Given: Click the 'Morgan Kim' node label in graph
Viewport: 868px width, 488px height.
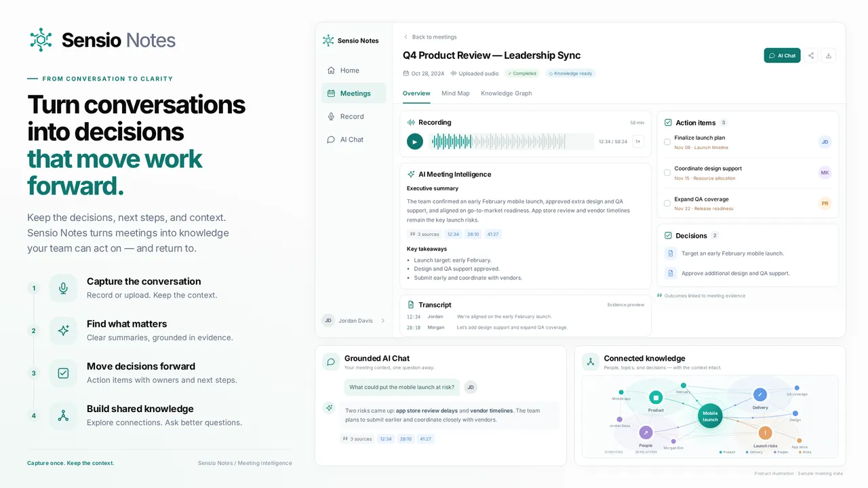Looking at the screenshot, I should (673, 448).
